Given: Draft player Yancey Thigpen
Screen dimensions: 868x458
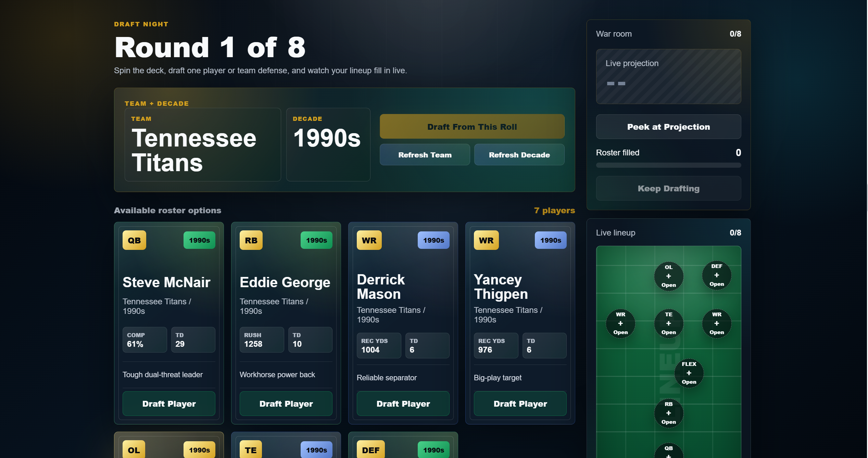Looking at the screenshot, I should tap(520, 404).
